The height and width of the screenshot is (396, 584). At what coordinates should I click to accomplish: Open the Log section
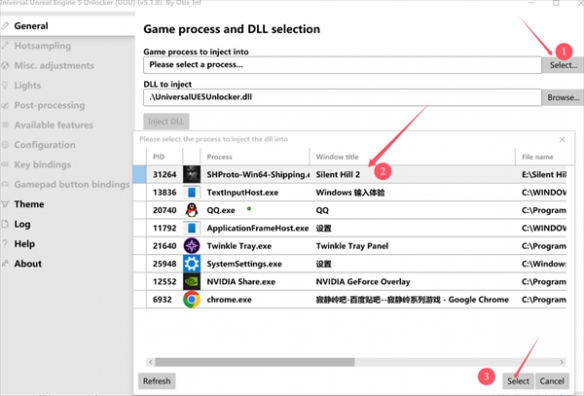click(x=22, y=224)
